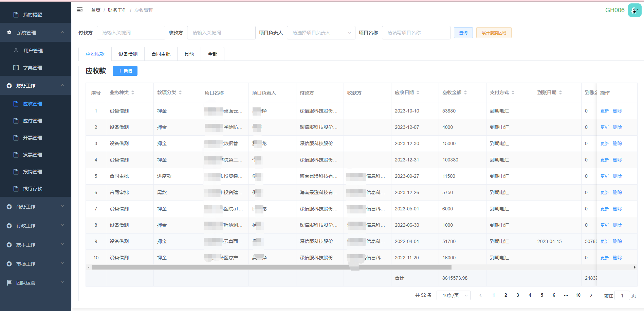Viewport: 644px width, 311px height.
Task: Click the 技术工作 circle icon
Action: coord(9,245)
